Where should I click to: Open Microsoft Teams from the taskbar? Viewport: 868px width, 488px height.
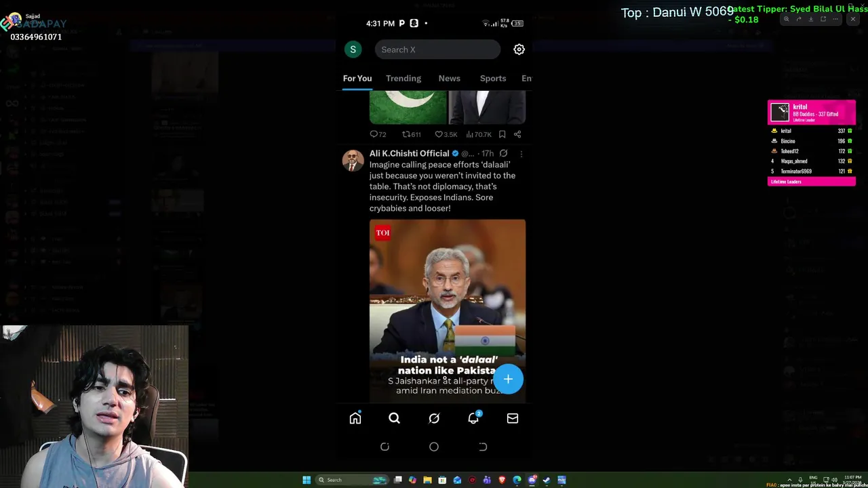tap(486, 480)
